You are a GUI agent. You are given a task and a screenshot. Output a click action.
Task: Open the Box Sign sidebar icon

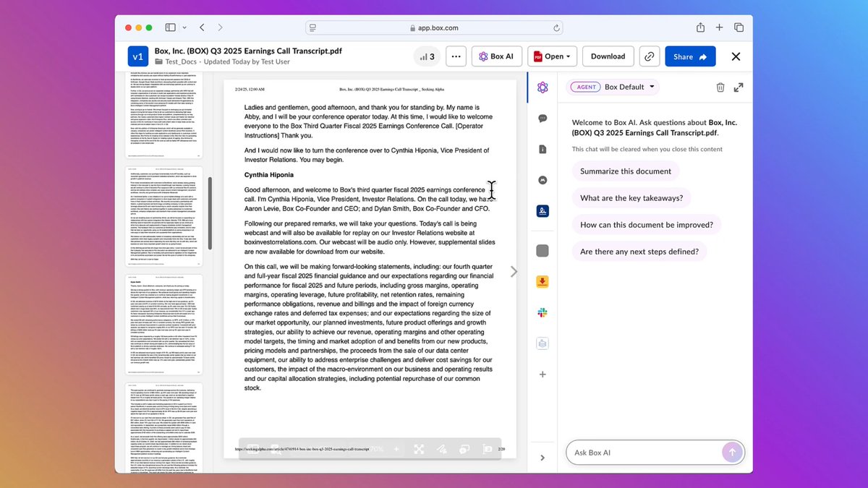pyautogui.click(x=542, y=210)
